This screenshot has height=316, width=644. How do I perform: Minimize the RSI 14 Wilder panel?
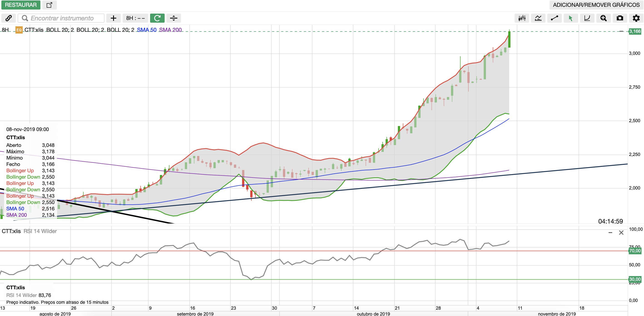610,233
